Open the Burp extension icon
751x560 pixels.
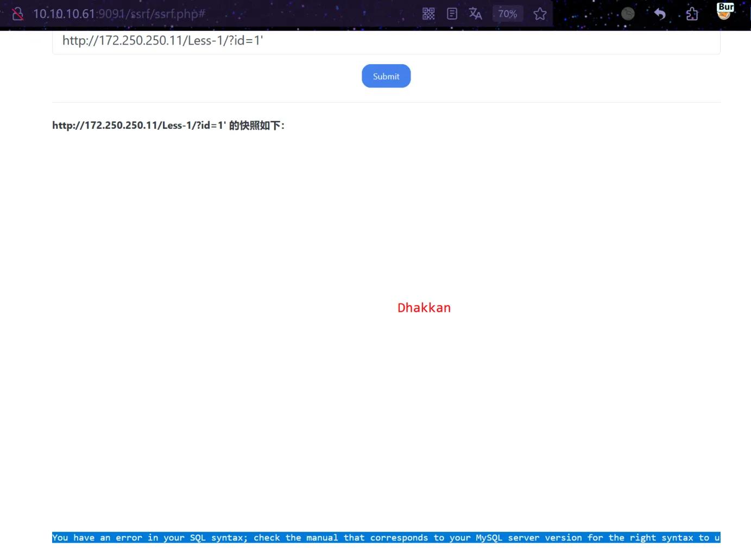click(x=725, y=11)
